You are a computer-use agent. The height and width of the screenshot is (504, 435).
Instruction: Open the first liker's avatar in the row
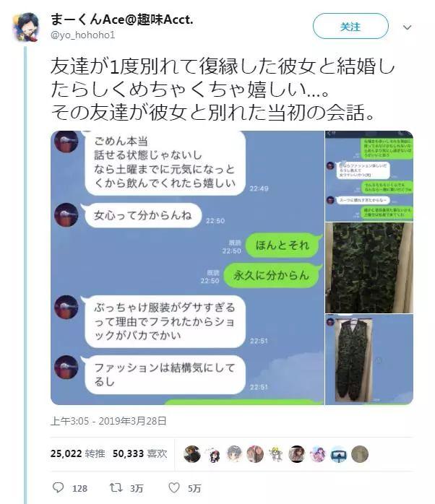tap(192, 454)
